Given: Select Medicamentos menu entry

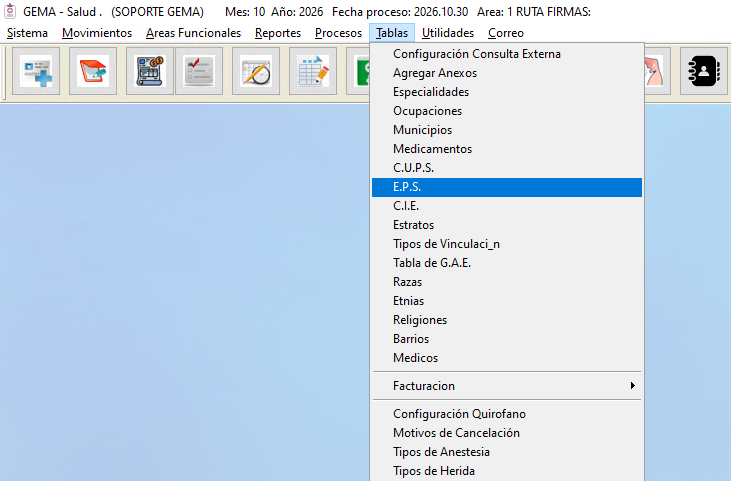Looking at the screenshot, I should pyautogui.click(x=507, y=149).
